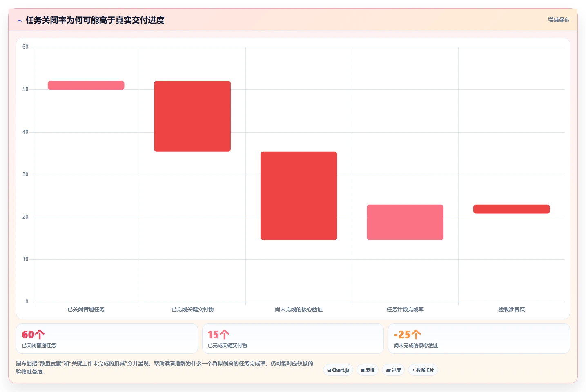Image resolution: width=586 pixels, height=392 pixels.
Task: Open the 60个 已关闭普通任务 data card
Action: click(107, 339)
